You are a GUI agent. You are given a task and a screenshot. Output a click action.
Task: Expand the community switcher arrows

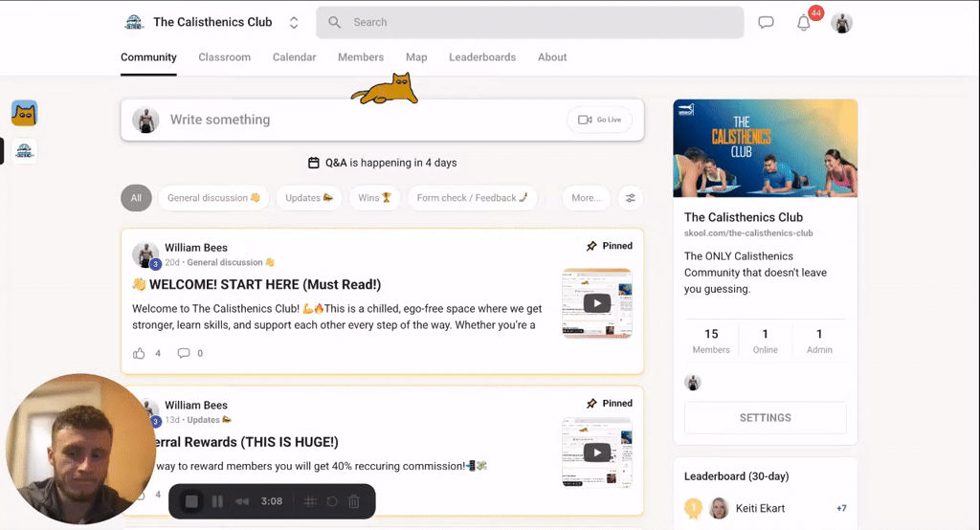pyautogui.click(x=294, y=23)
